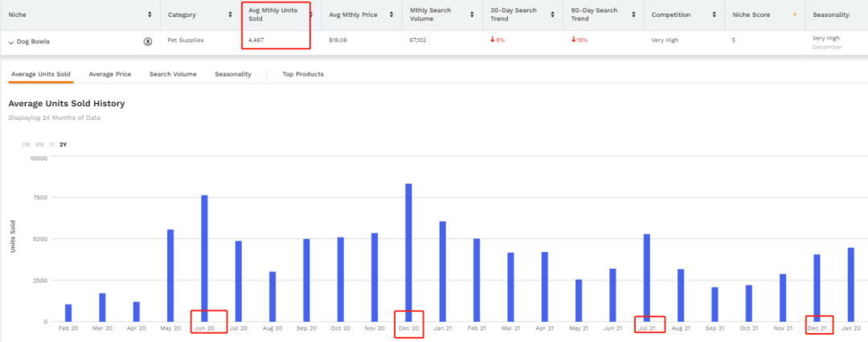Screen dimensions: 868x342
Task: Sort by Niche Score orange arrow
Action: 795,15
